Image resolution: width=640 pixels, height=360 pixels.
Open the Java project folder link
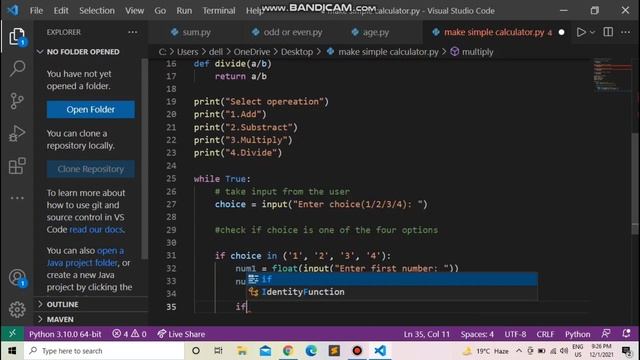(x=82, y=262)
